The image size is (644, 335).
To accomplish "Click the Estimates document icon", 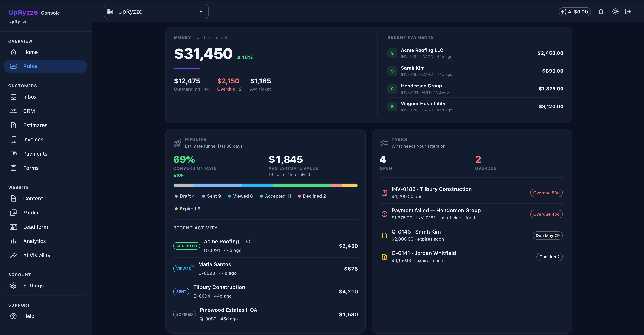I will [13, 125].
